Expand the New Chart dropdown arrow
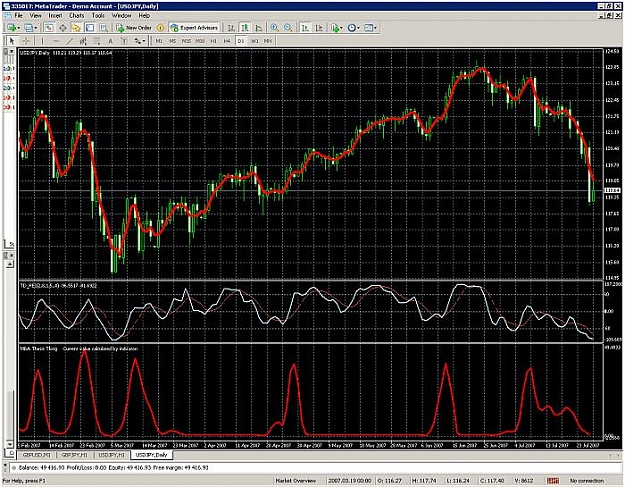 (x=18, y=28)
